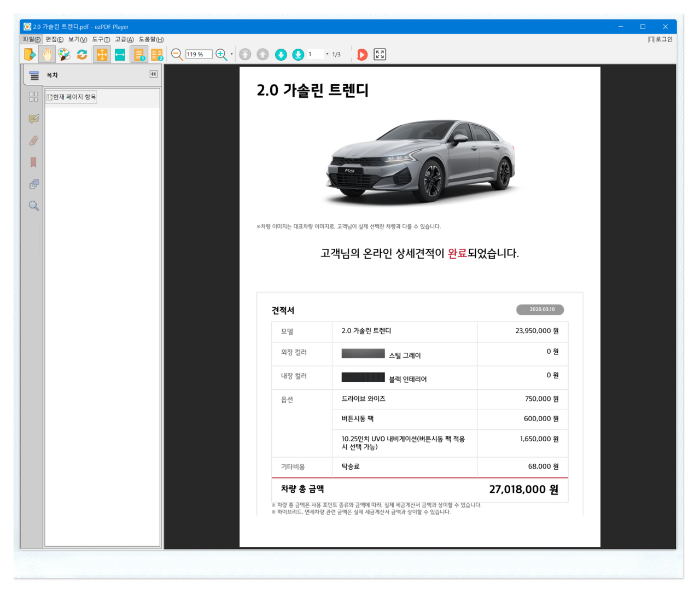This screenshot has width=700, height=595.
Task: Click the 1,650,000 원 navigation price
Action: click(x=539, y=439)
